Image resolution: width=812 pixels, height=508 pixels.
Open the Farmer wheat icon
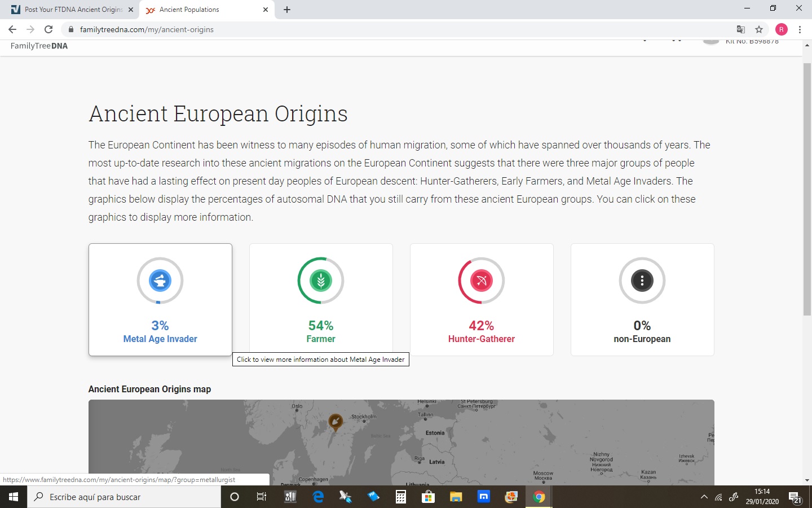click(321, 281)
